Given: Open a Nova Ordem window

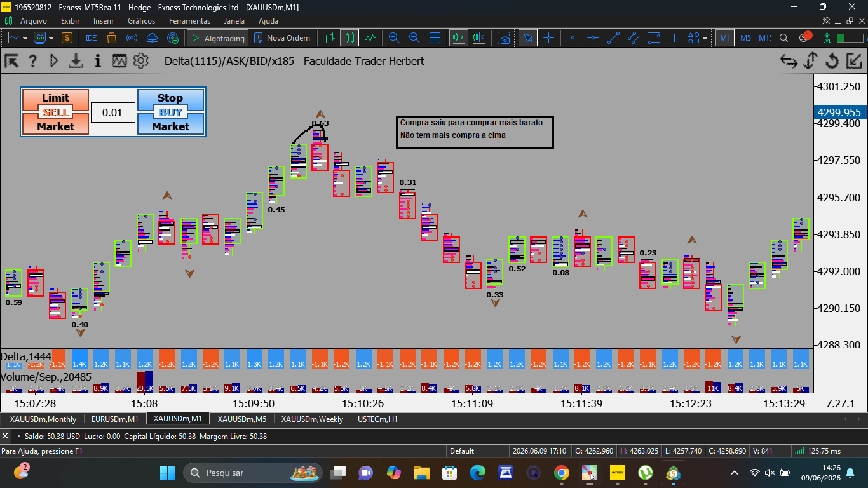Looking at the screenshot, I should (282, 38).
